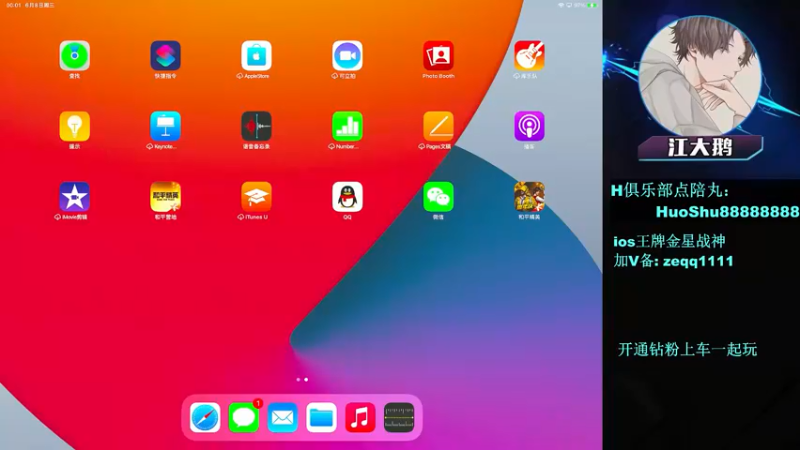Click the streamer avatar portrait
The width and height of the screenshot is (800, 450).
[x=700, y=77]
